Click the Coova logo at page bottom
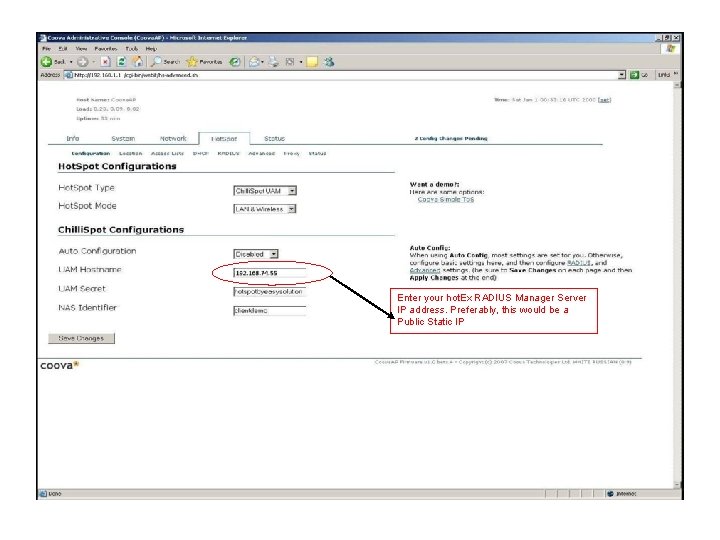Viewport: 720px width, 540px height. coord(59,366)
